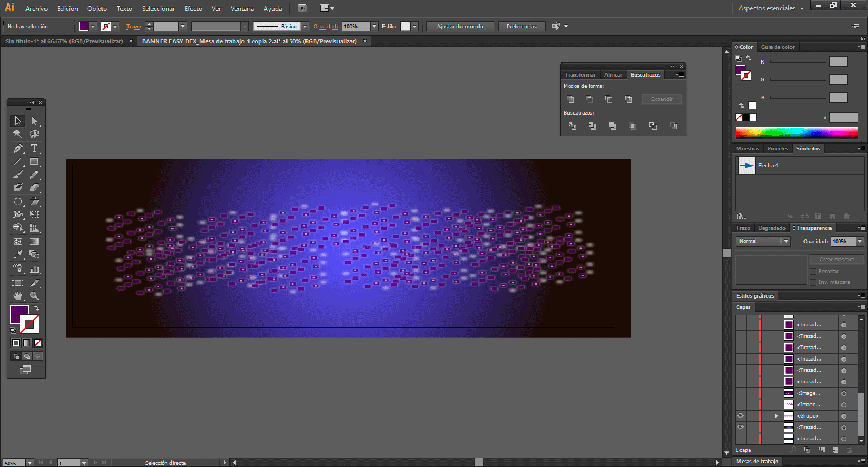The image size is (868, 467).
Task: Expand the Grupo layer contents
Action: coord(777,416)
